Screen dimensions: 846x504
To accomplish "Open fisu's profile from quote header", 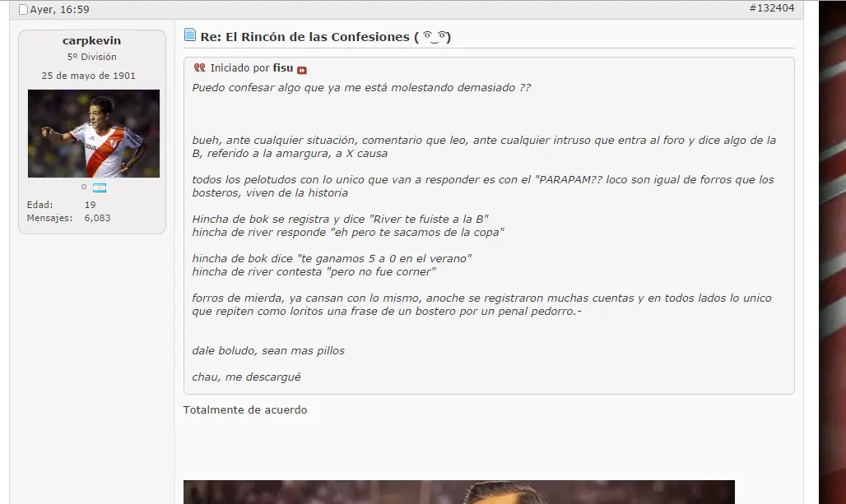I will (x=283, y=68).
